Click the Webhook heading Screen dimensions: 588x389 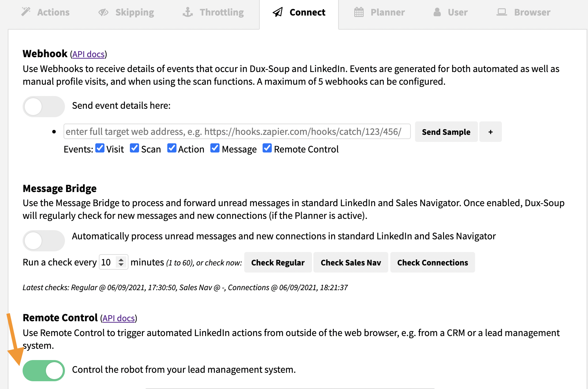tap(45, 54)
